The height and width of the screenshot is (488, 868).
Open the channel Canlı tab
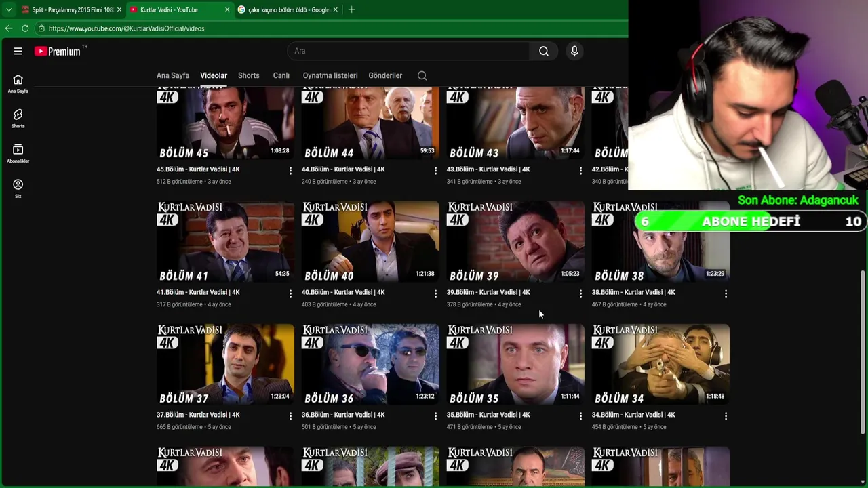click(281, 75)
